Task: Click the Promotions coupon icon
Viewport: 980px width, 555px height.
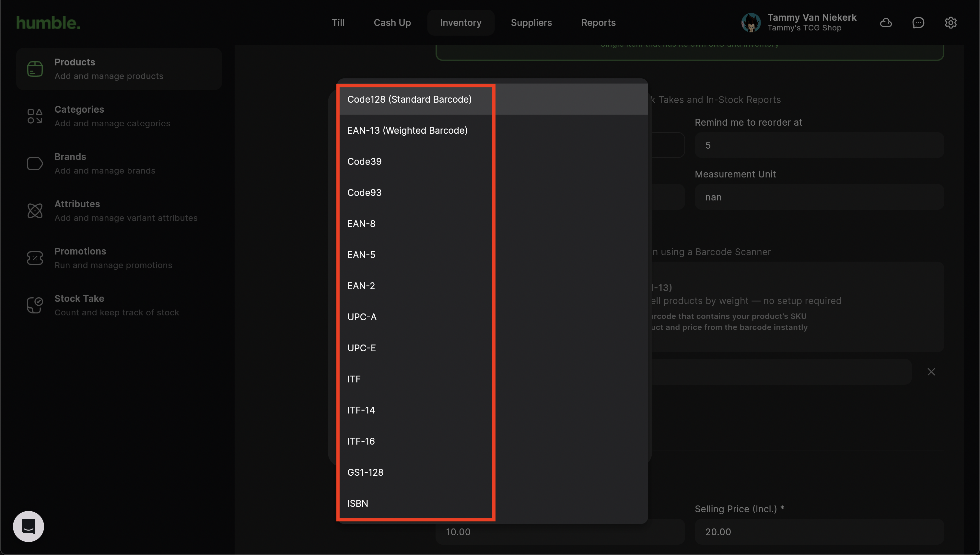Action: click(x=35, y=258)
